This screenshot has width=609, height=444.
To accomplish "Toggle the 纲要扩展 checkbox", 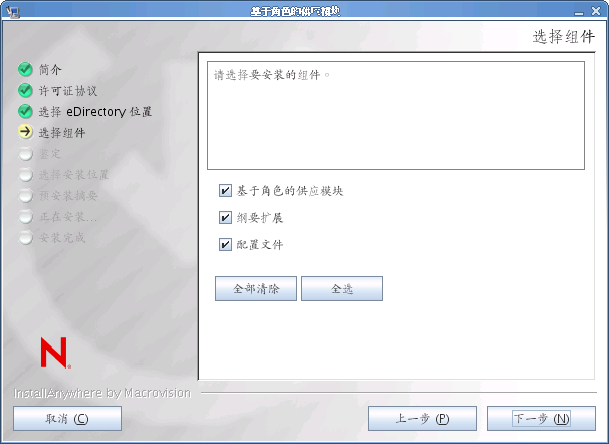I will point(225,218).
